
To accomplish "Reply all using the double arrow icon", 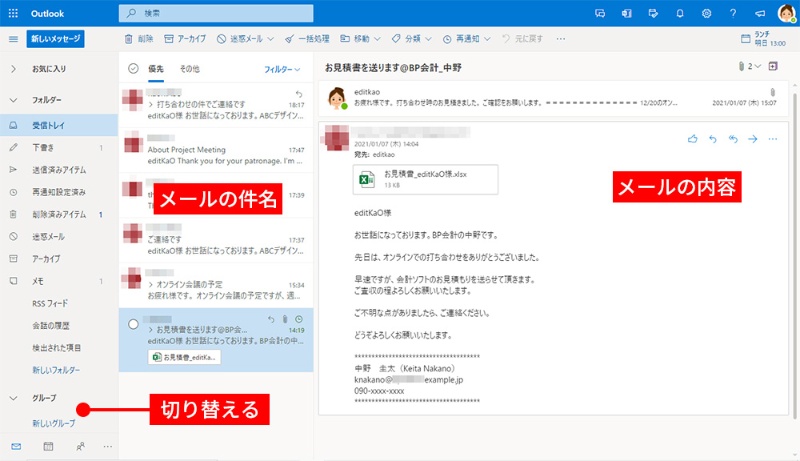I will click(x=733, y=139).
